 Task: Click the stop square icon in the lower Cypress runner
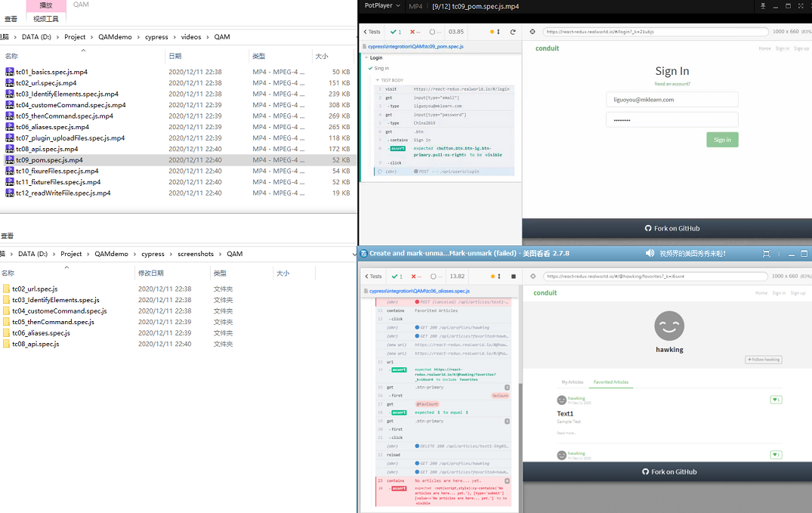pyautogui.click(x=513, y=277)
